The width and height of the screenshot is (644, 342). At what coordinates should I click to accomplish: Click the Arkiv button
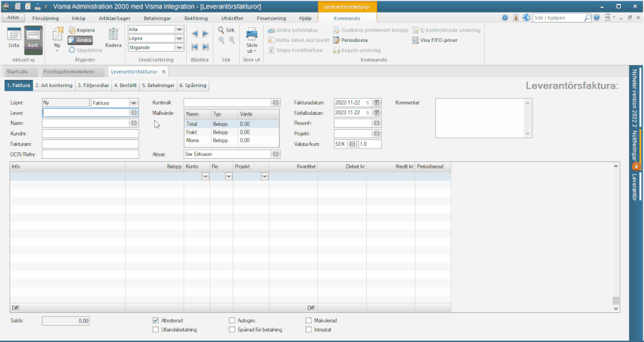(13, 17)
